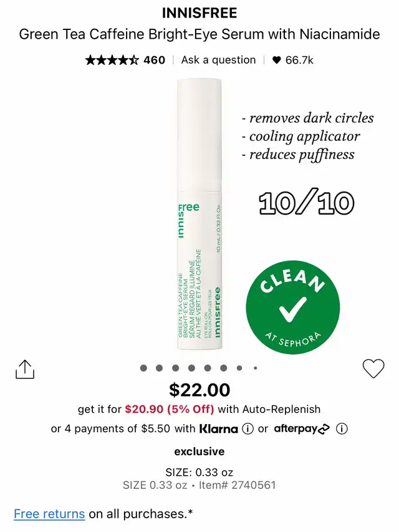The height and width of the screenshot is (532, 399).
Task: Click the Afterpay info icon
Action: click(342, 429)
